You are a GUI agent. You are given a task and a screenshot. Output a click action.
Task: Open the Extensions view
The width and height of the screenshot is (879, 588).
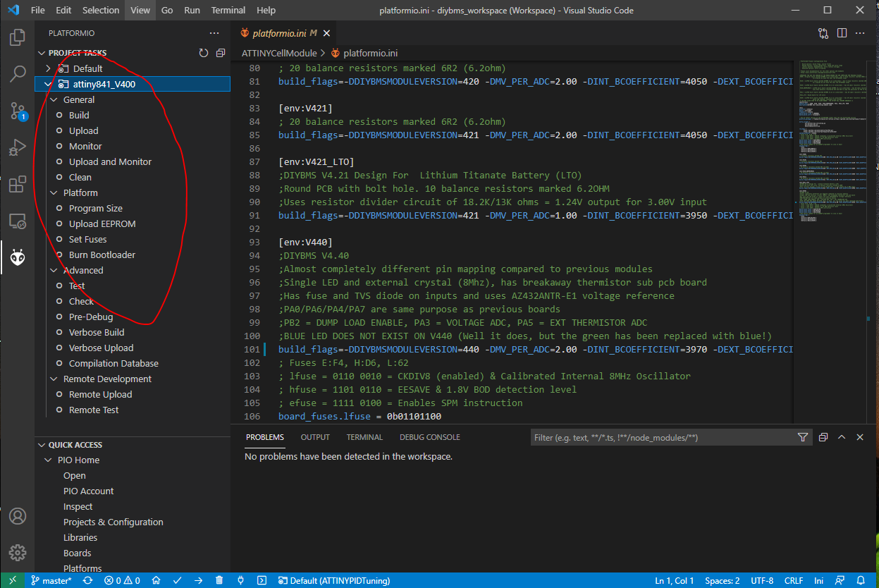click(18, 185)
